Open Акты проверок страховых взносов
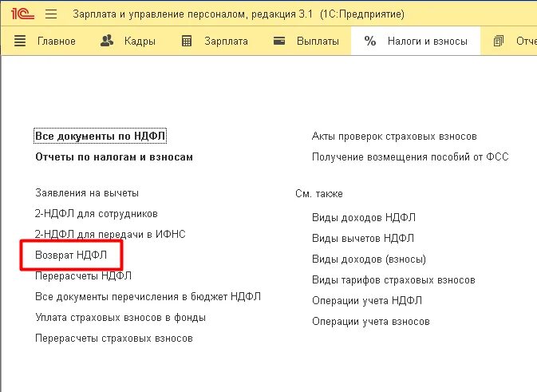The image size is (537, 392). 394,137
